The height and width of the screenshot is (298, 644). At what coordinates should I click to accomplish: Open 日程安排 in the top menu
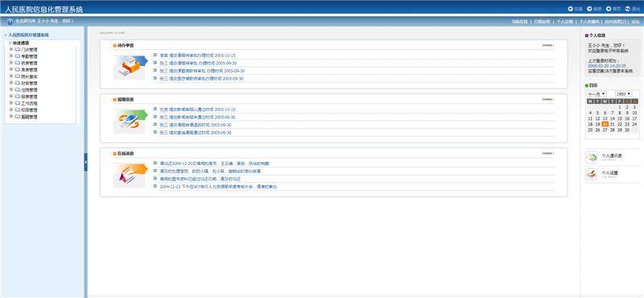(x=542, y=22)
